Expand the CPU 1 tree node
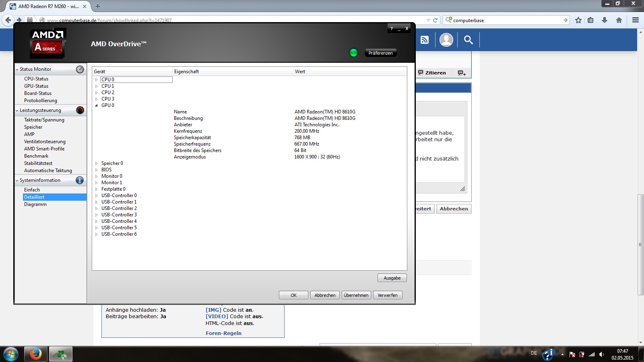 pyautogui.click(x=97, y=86)
